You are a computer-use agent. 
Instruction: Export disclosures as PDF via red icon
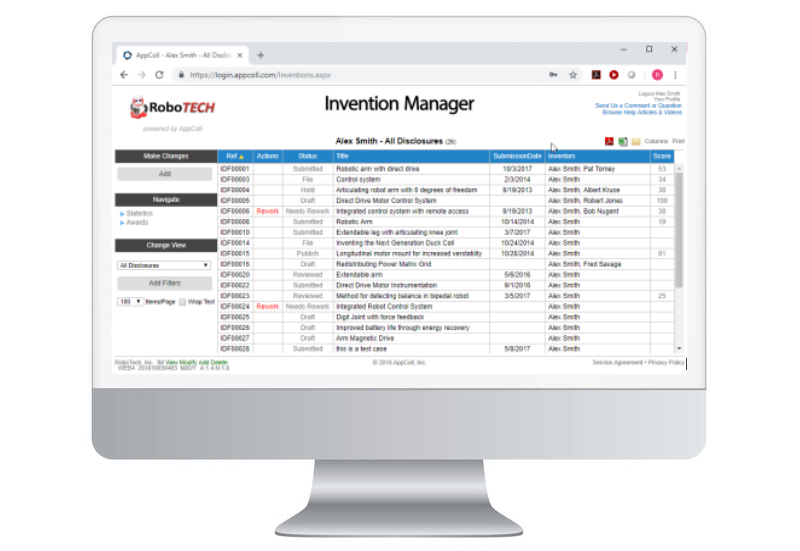tap(608, 142)
